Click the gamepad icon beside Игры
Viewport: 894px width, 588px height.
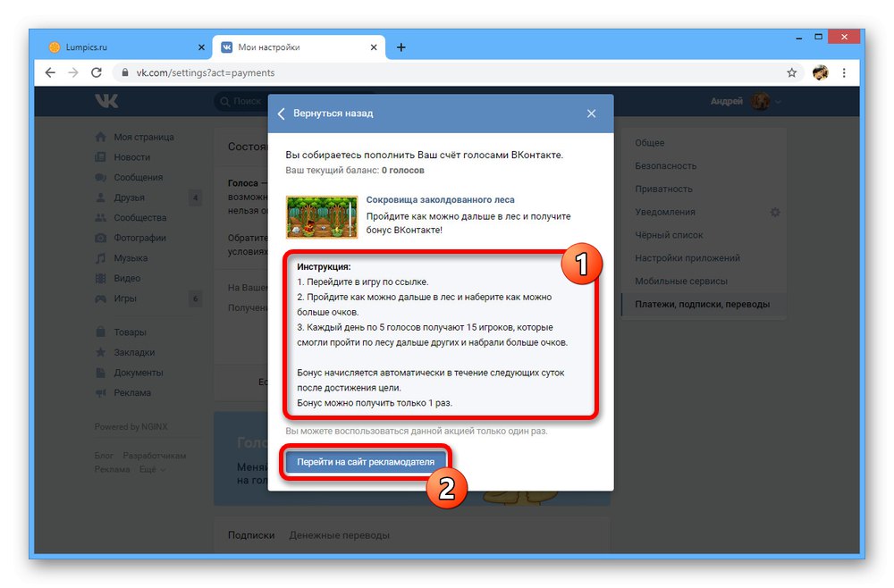[100, 298]
